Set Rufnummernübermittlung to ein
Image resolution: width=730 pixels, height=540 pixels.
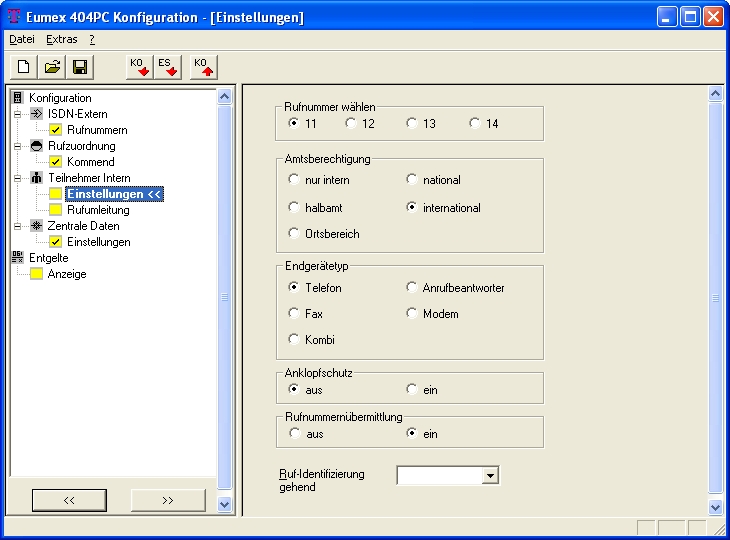412,433
